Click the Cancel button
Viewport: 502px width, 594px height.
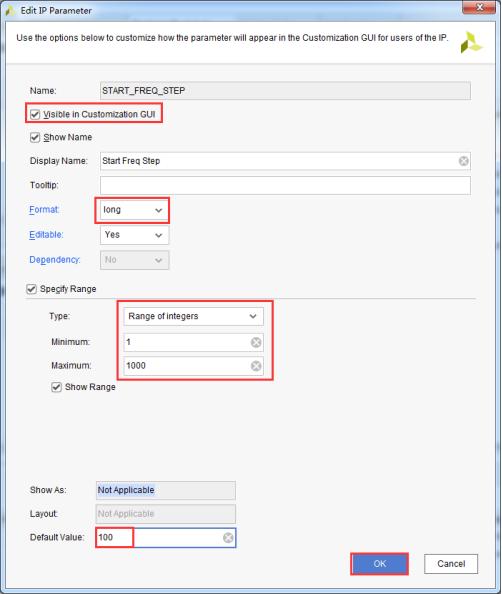point(451,564)
